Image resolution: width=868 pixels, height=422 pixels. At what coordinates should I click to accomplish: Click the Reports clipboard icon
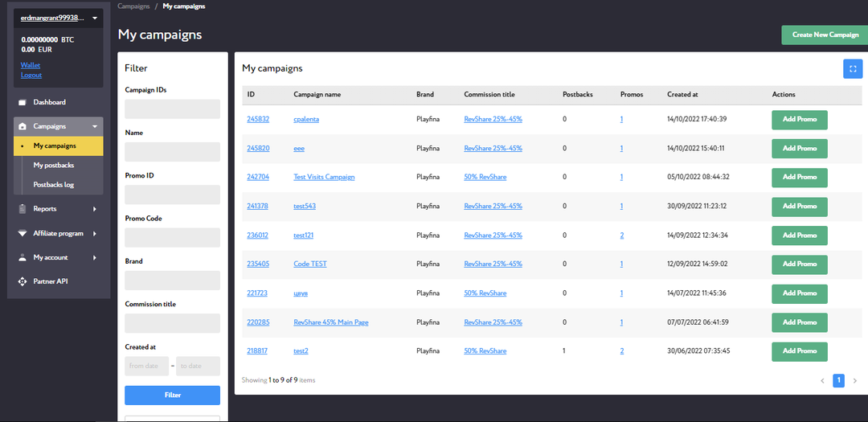click(x=23, y=209)
